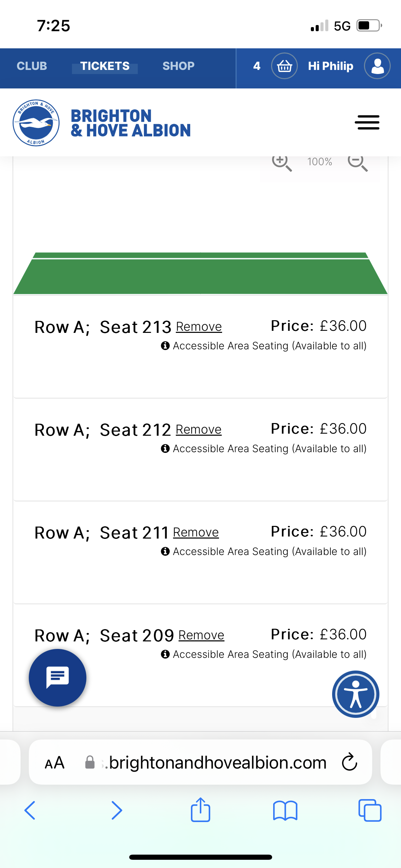Select the SHOP menu item
This screenshot has height=868, width=401.
tap(179, 66)
